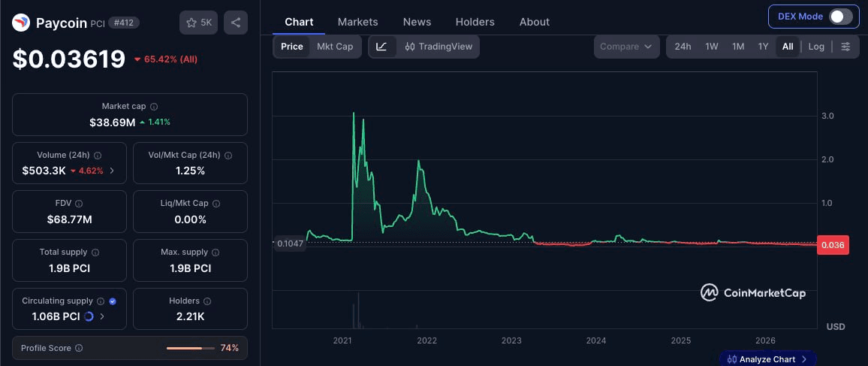Open the Compare dropdown
The height and width of the screenshot is (366, 868).
[x=627, y=47]
